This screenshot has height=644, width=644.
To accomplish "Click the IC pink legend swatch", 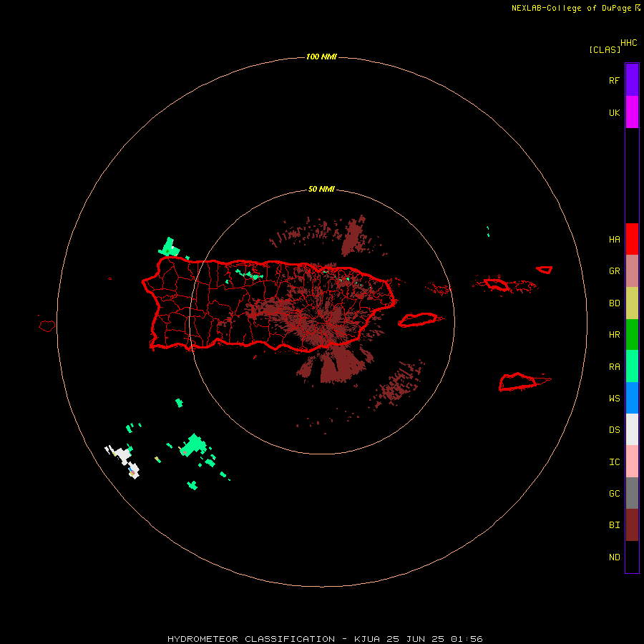I will (x=632, y=462).
